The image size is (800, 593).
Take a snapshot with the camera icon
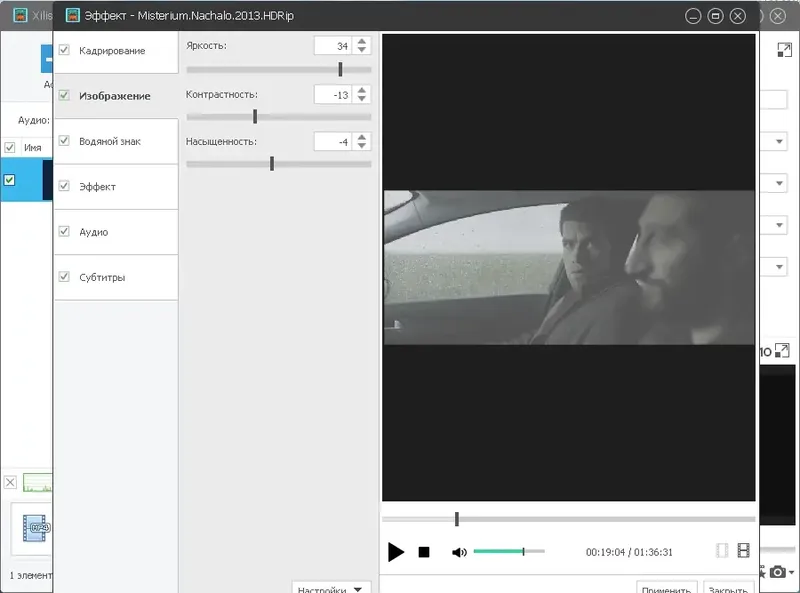[x=777, y=572]
